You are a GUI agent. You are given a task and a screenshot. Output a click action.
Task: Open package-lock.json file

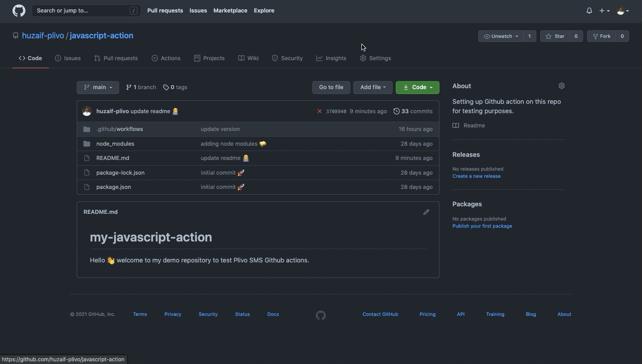[120, 173]
